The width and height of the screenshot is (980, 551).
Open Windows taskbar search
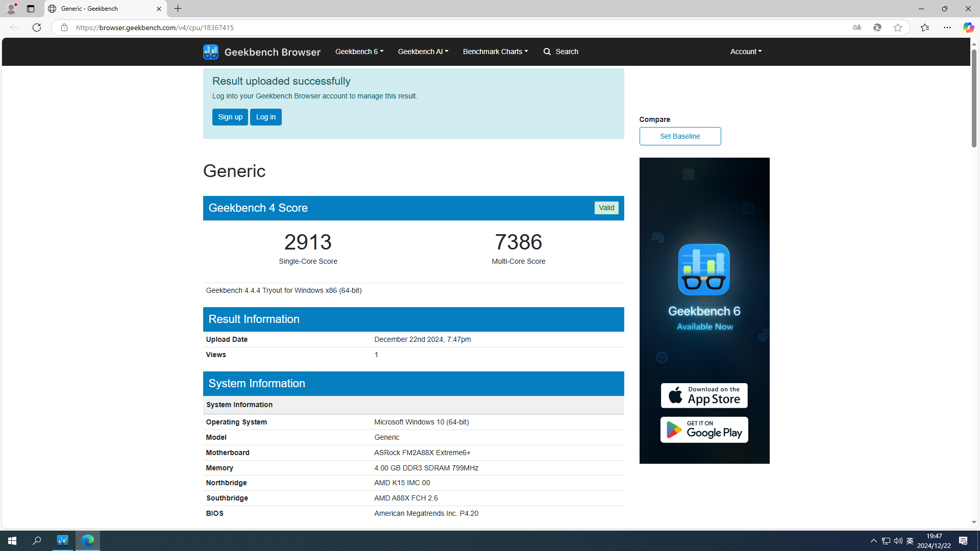37,540
